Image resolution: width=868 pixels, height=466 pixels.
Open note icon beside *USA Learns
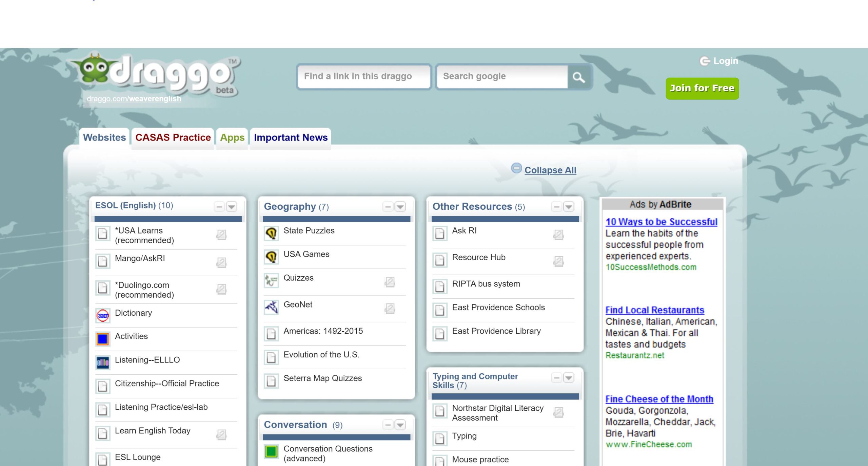click(221, 235)
